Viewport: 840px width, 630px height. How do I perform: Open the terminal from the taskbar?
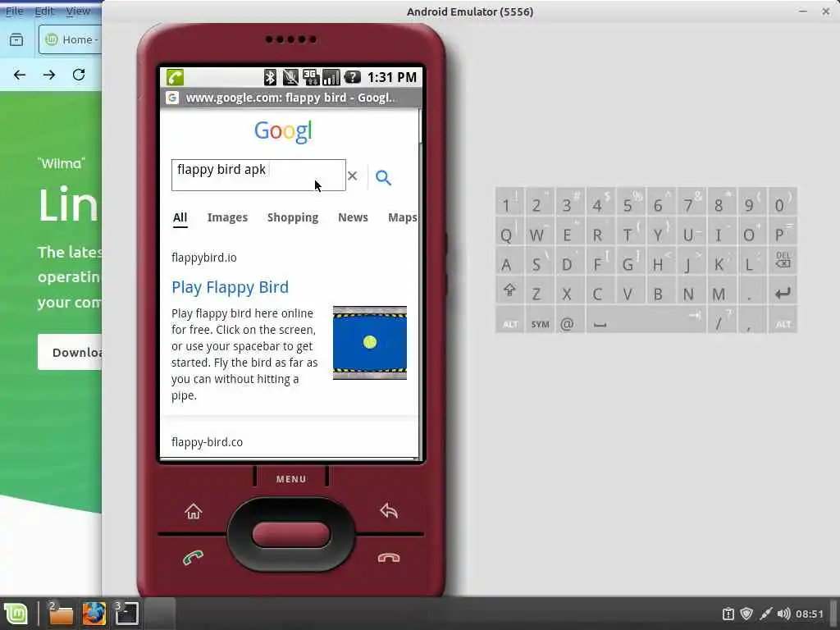click(127, 614)
